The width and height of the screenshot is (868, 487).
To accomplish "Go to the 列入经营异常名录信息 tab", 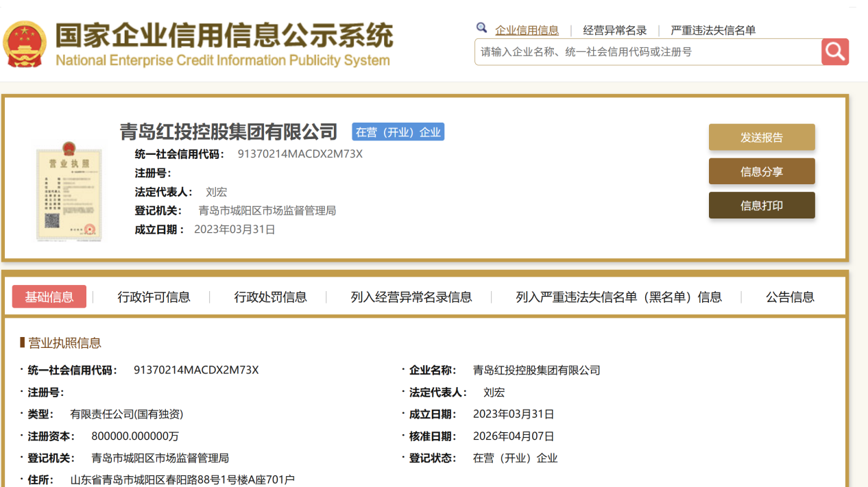I will tap(411, 297).
